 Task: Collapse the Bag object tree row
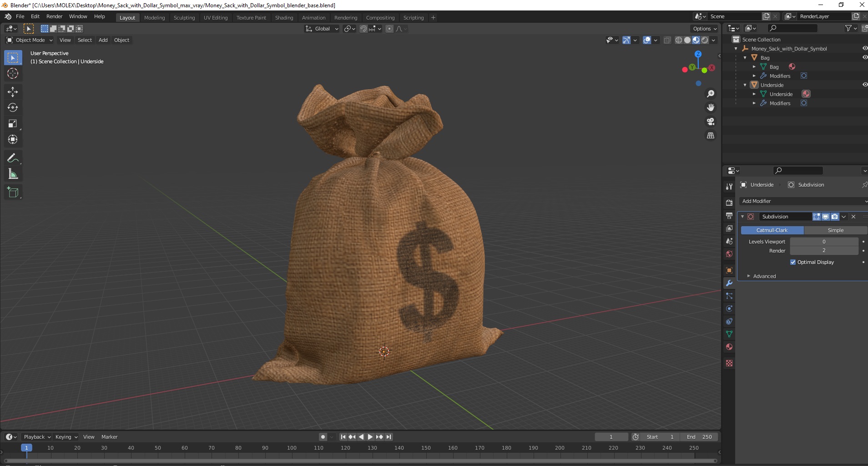pyautogui.click(x=745, y=58)
